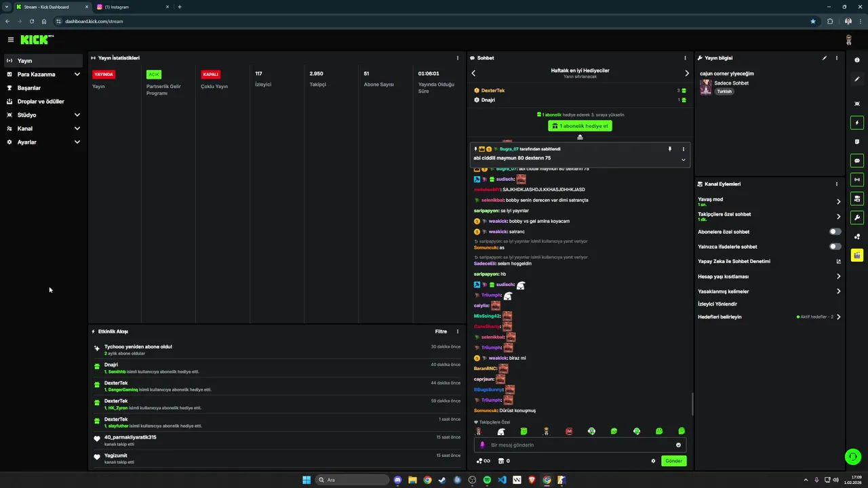Click the chat bubble widget icon in sidebar
The width and height of the screenshot is (868, 488).
pyautogui.click(x=857, y=161)
